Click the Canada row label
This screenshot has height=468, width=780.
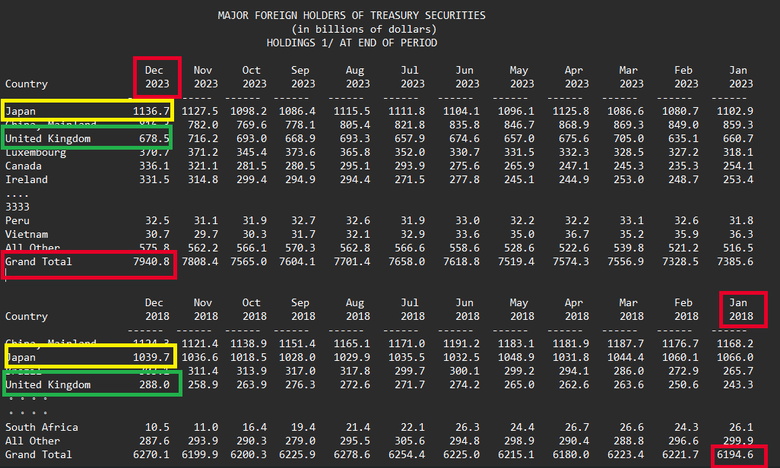pos(23,166)
